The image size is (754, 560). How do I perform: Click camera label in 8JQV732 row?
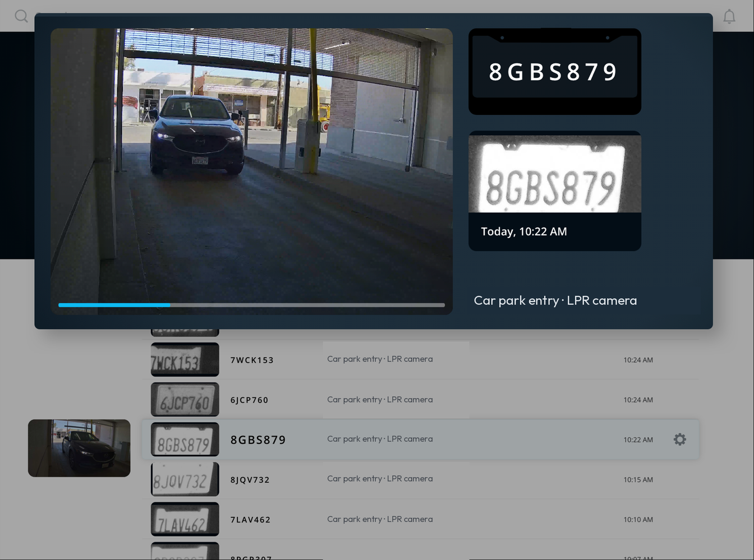coord(380,479)
